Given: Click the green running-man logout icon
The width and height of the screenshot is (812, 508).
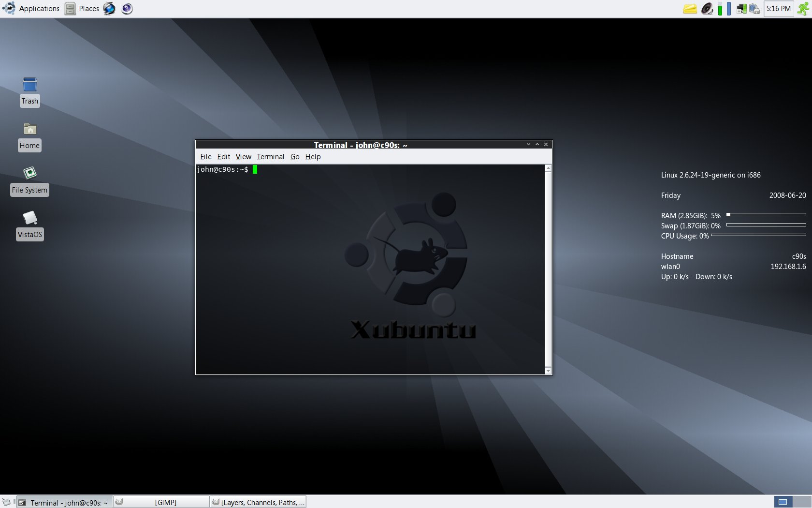Looking at the screenshot, I should [x=804, y=9].
